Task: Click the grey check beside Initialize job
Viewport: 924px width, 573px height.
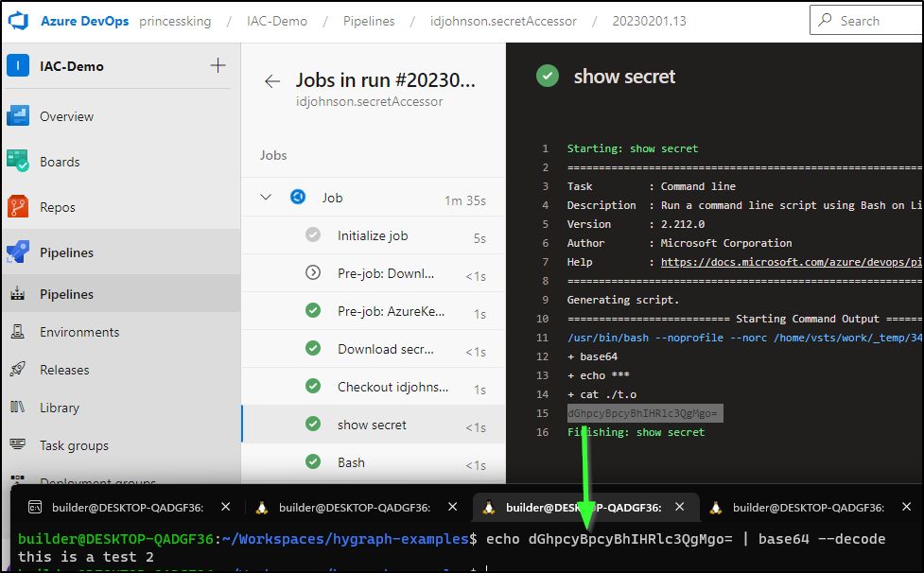Action: tap(313, 234)
